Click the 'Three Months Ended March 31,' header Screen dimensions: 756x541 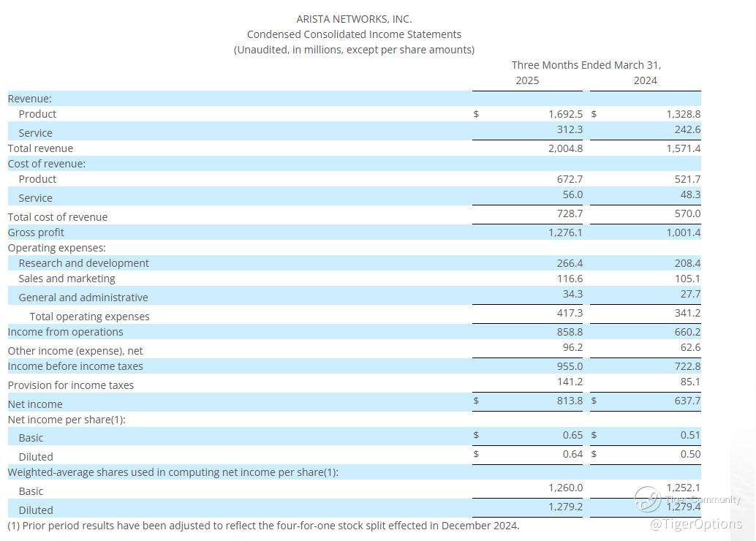[586, 65]
